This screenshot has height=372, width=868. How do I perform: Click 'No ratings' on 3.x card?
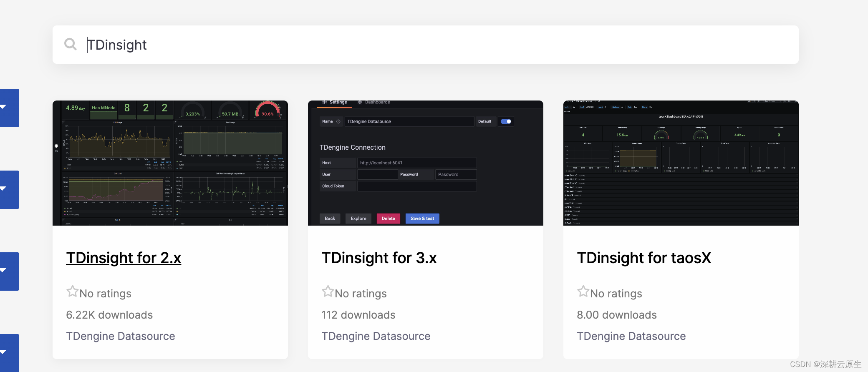point(361,294)
